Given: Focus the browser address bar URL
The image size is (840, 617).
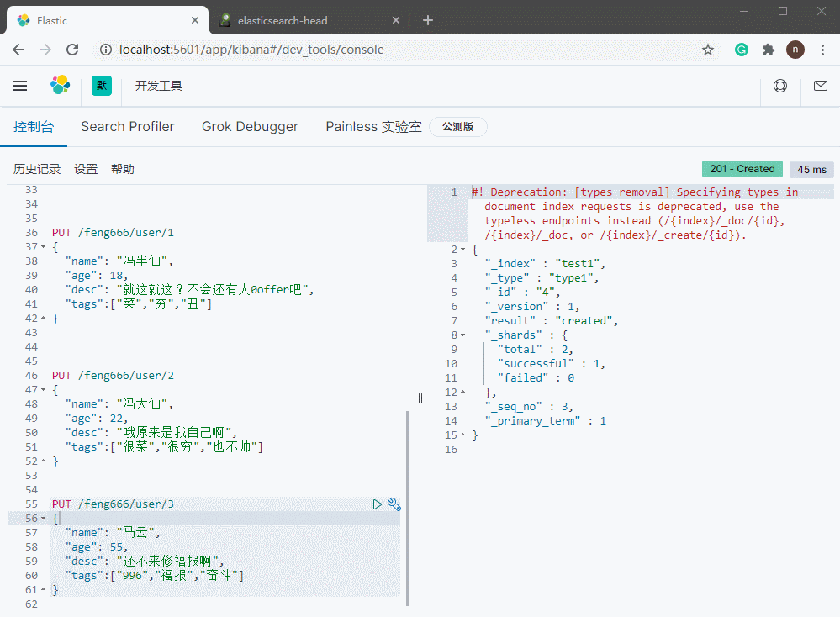Looking at the screenshot, I should coord(251,50).
